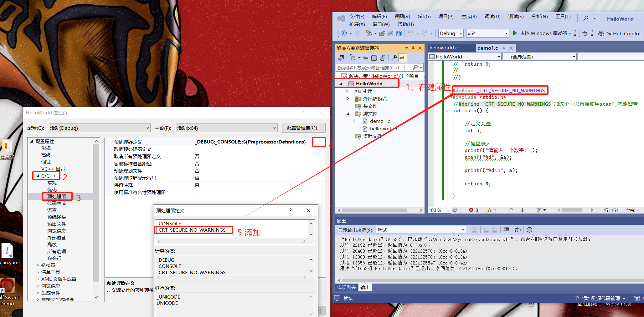The height and width of the screenshot is (317, 644).
Task: Switch views icon in Solution Explorer toolbar
Action: 341,58
